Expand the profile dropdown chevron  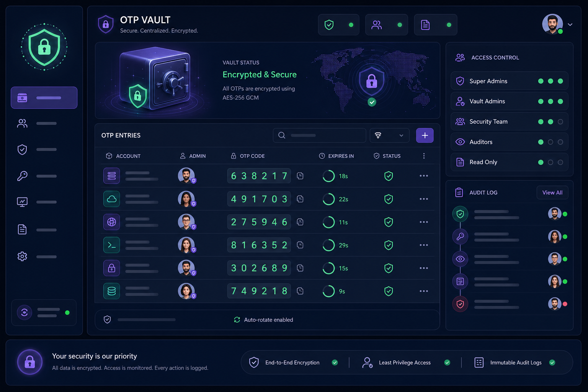pos(570,24)
